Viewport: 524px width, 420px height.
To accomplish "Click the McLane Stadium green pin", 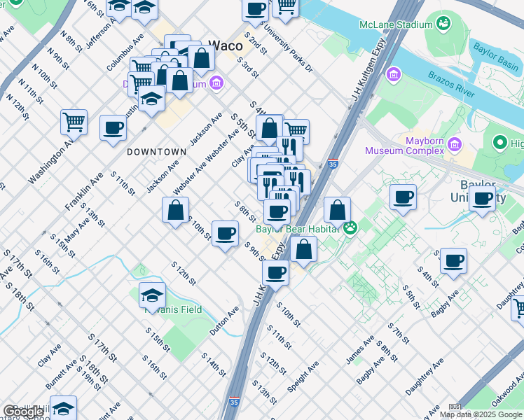I will click(444, 24).
